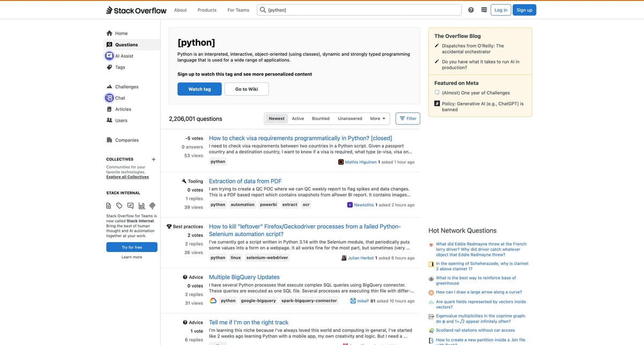Screen dimensions: 644x345
Task: Open the large arrow along a curve question
Action: tap(479, 292)
